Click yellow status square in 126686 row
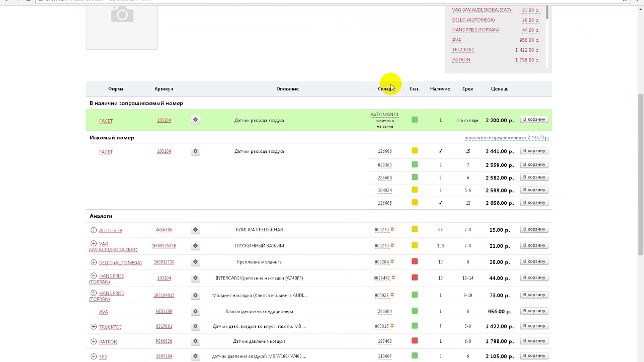This screenshot has height=362, width=644. coord(415,151)
